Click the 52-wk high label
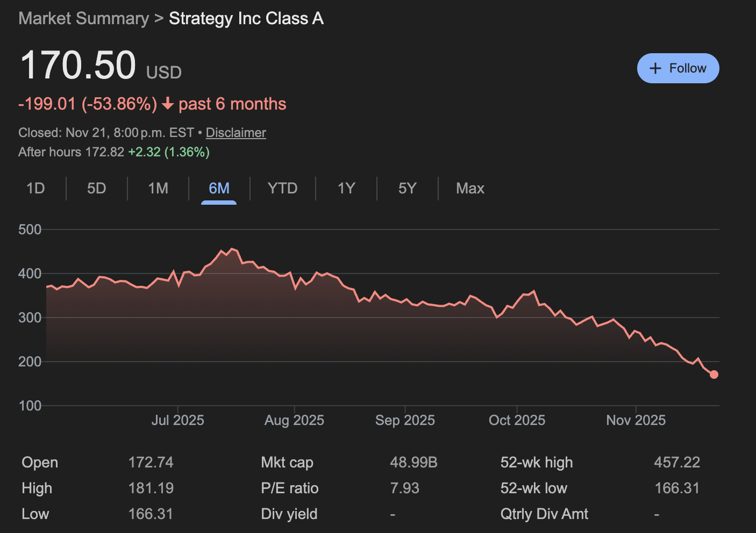Image resolution: width=756 pixels, height=533 pixels. pos(537,463)
